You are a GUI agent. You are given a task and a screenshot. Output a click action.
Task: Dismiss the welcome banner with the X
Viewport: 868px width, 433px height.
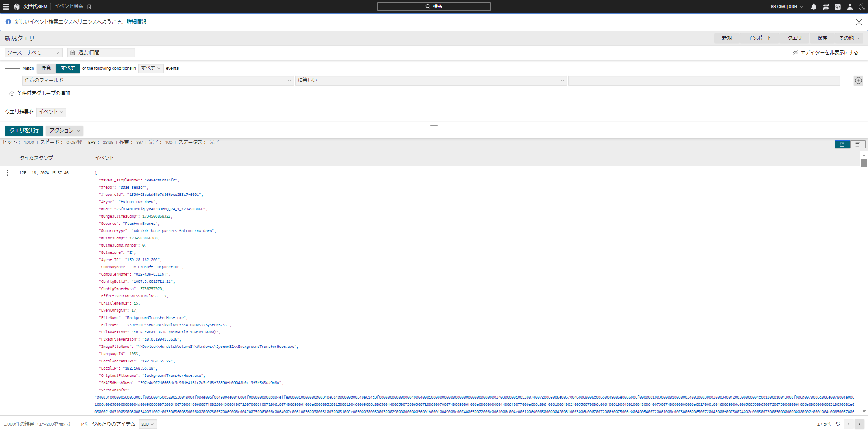pyautogui.click(x=859, y=22)
